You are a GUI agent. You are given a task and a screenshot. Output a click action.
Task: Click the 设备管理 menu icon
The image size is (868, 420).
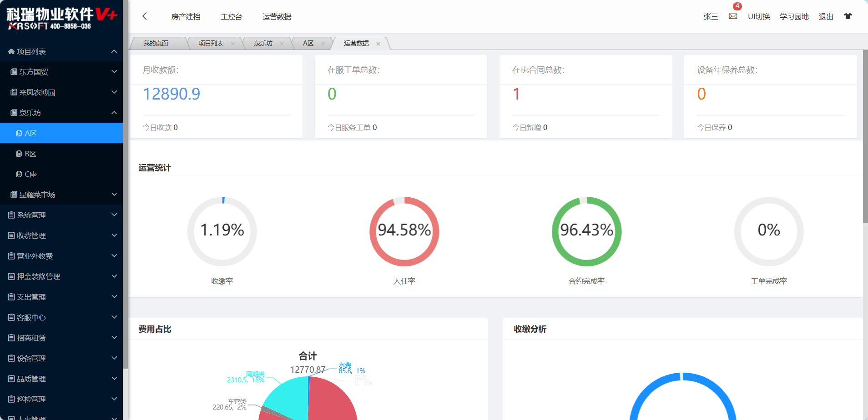[x=11, y=358]
